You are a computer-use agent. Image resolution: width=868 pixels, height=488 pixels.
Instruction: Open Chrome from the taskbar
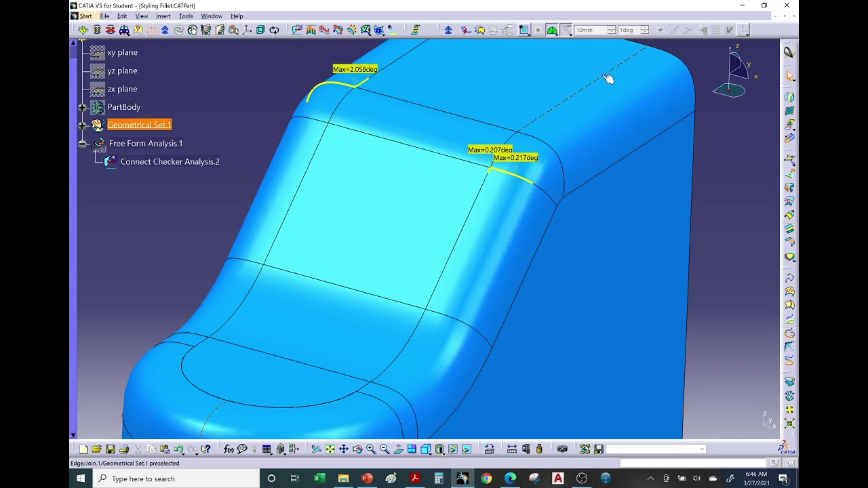click(x=486, y=479)
